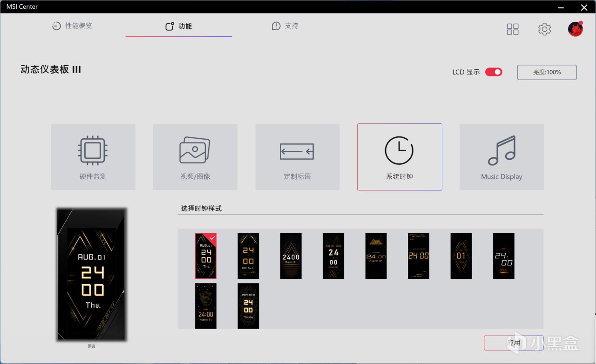Choose the white 24 00 Thursday clock style

pyautogui.click(x=333, y=256)
